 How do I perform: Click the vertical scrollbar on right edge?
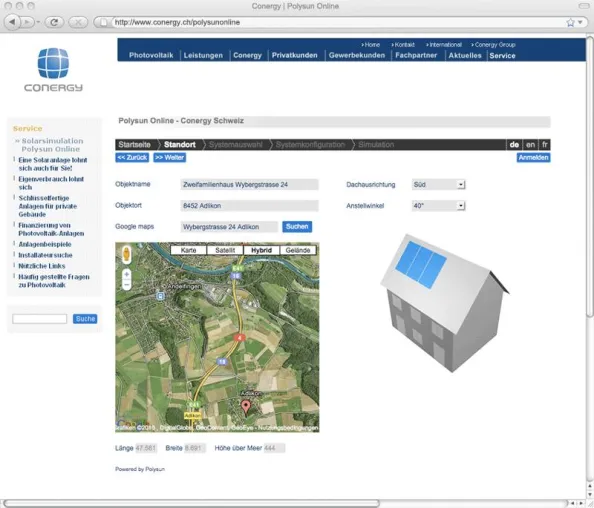(x=590, y=176)
